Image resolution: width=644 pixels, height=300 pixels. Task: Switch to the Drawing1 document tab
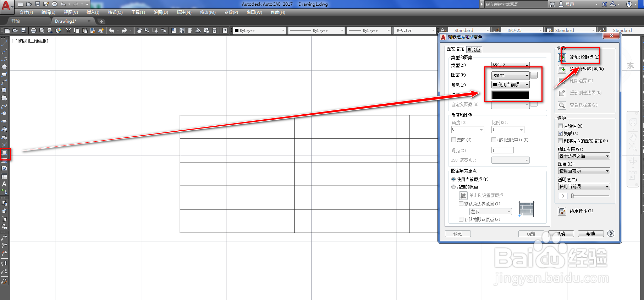[x=66, y=21]
